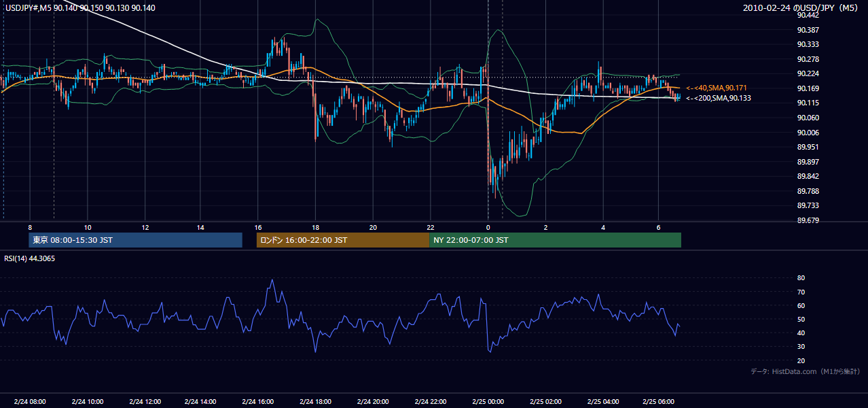Click price axis value 89.733
Screen dimensions: 868x408
(808, 205)
